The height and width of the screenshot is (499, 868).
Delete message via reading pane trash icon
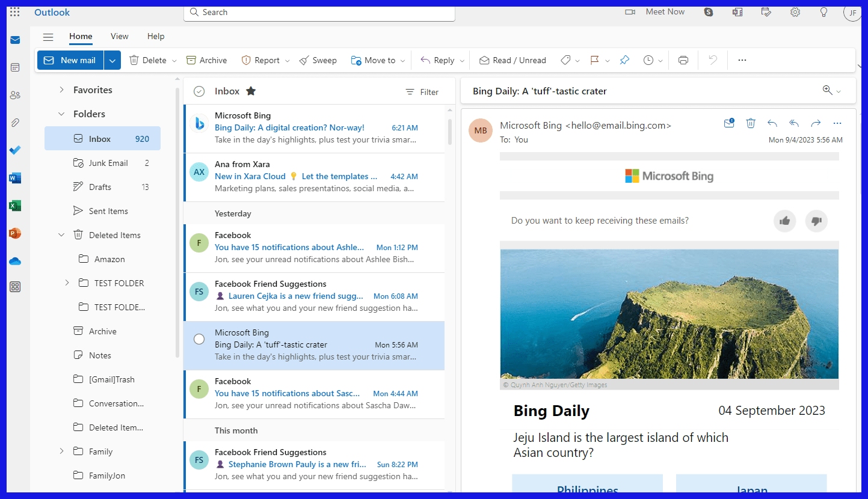pyautogui.click(x=751, y=123)
